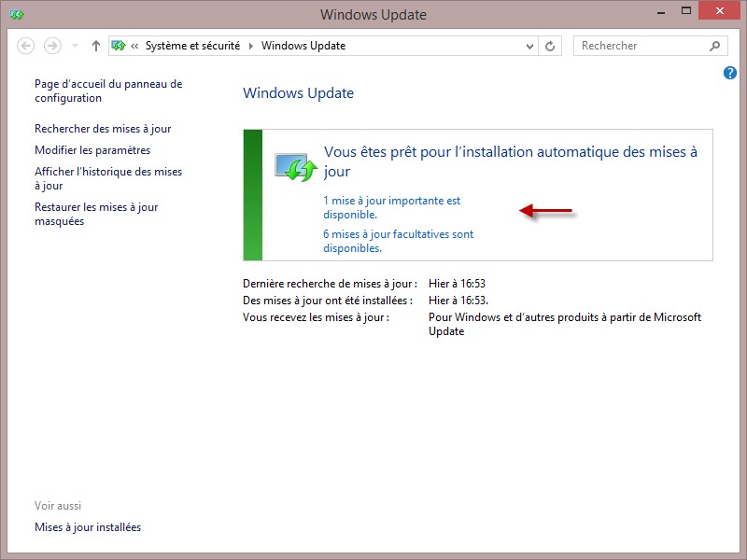Screen dimensions: 747x560
Task: Click the search magnifier icon
Action: 714,46
